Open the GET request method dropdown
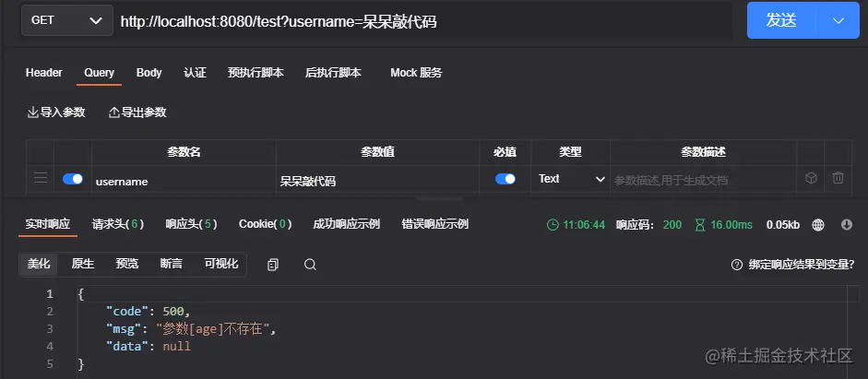Screen dimensions: 868x379 [x=67, y=20]
